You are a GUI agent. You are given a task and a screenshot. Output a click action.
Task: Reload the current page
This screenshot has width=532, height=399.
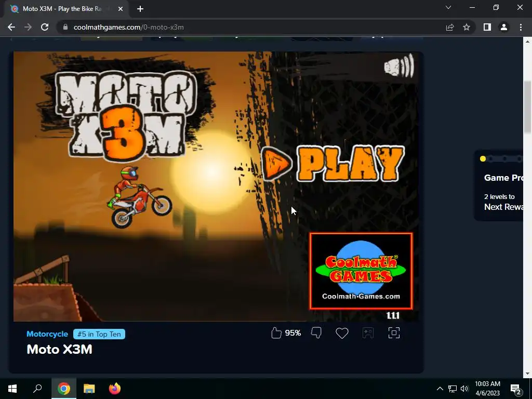(x=45, y=27)
